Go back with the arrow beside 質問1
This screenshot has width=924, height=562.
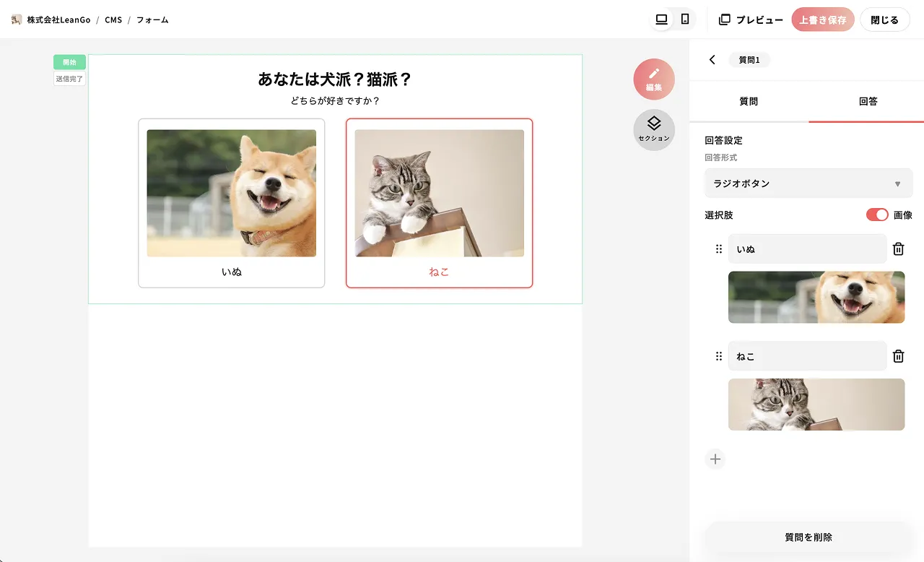coord(712,60)
